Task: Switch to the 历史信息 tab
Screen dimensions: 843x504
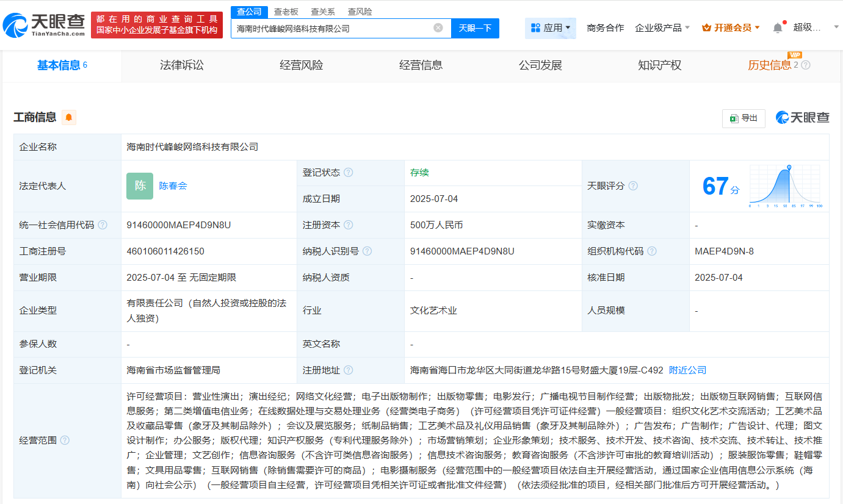Action: [x=769, y=65]
